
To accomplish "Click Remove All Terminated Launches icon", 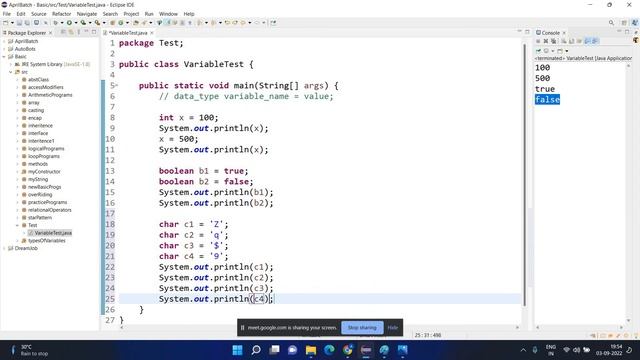I will pyautogui.click(x=553, y=41).
